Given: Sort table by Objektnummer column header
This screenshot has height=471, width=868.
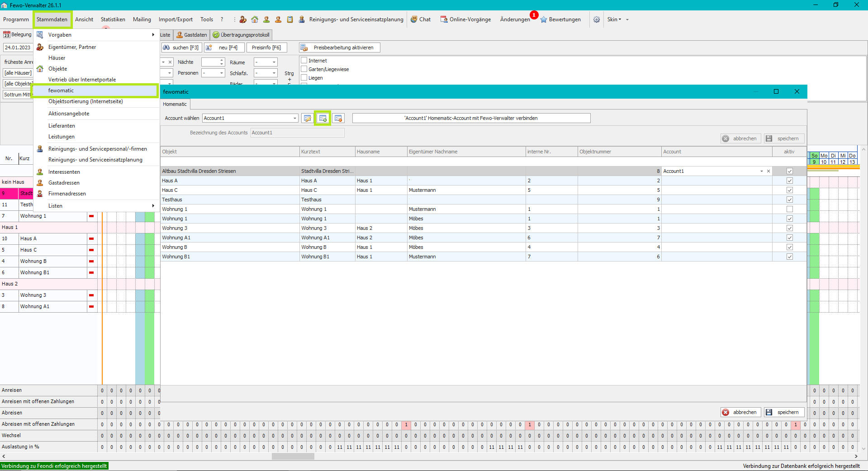Looking at the screenshot, I should [619, 152].
